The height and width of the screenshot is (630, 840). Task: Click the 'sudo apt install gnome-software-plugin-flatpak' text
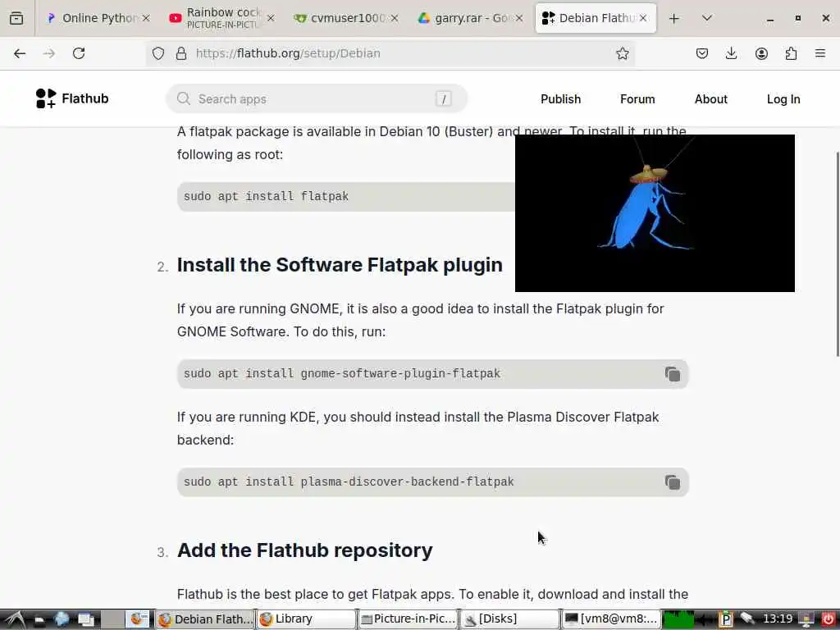coord(342,374)
